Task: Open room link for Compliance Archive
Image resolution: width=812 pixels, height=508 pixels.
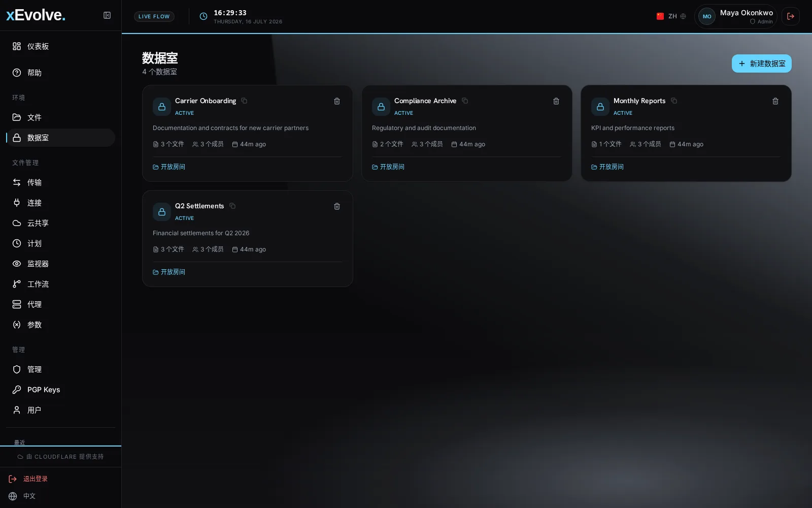Action: (x=388, y=167)
